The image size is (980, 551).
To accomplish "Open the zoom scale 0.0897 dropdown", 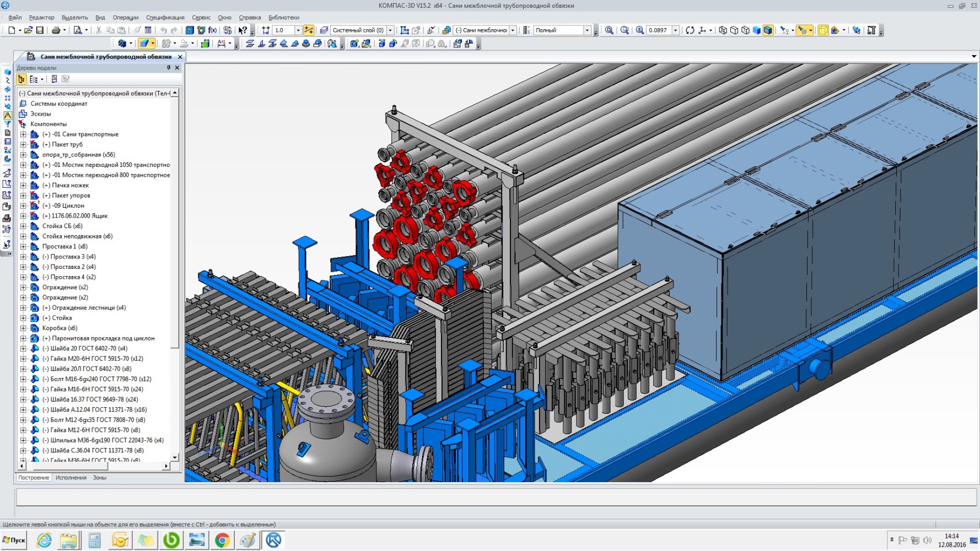I will pyautogui.click(x=675, y=30).
